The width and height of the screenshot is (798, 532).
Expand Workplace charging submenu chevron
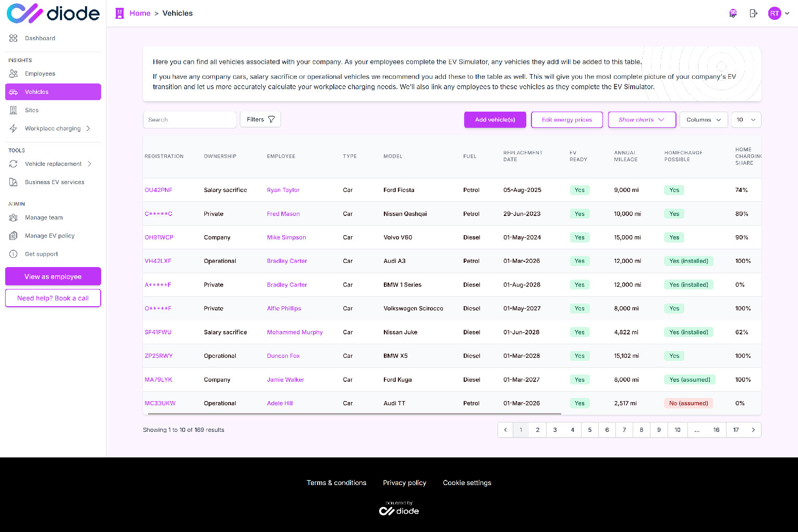(x=88, y=128)
